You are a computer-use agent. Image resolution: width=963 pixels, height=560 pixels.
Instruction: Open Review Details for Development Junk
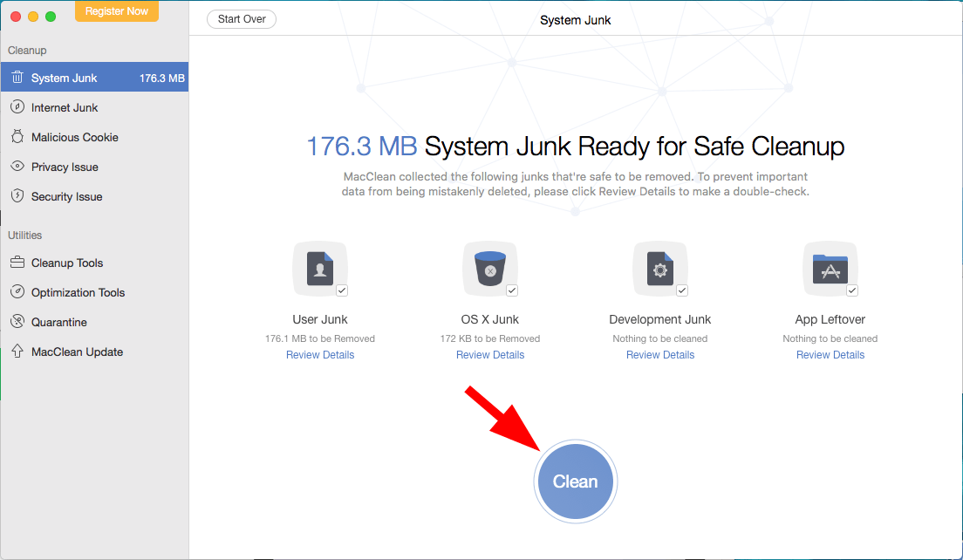coord(660,355)
